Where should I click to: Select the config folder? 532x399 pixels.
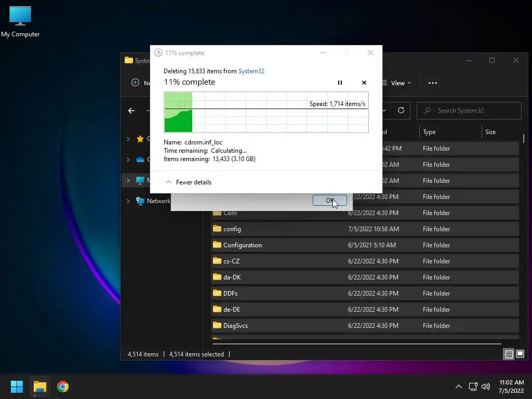click(365, 229)
